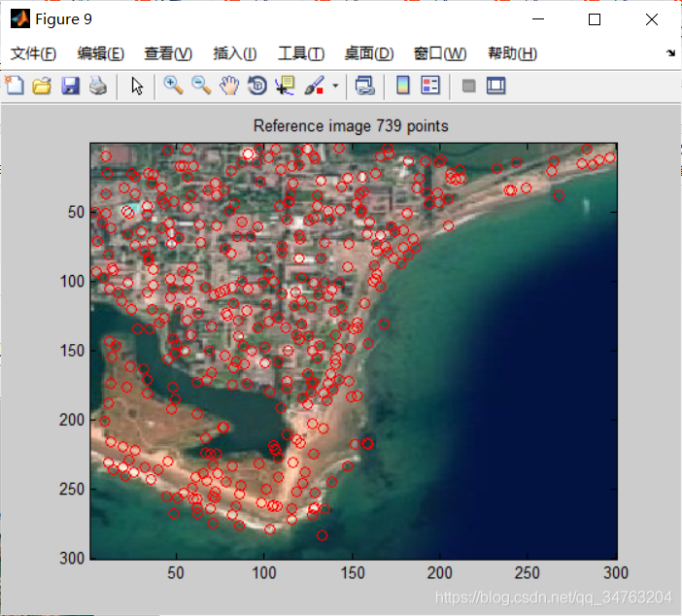
Task: Click the Link Plot icon
Action: [364, 86]
